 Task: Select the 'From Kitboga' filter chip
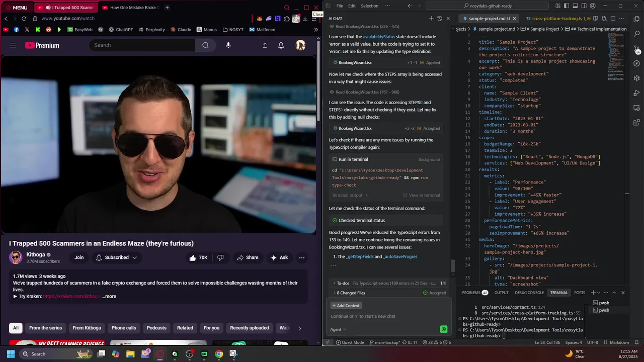click(x=87, y=328)
